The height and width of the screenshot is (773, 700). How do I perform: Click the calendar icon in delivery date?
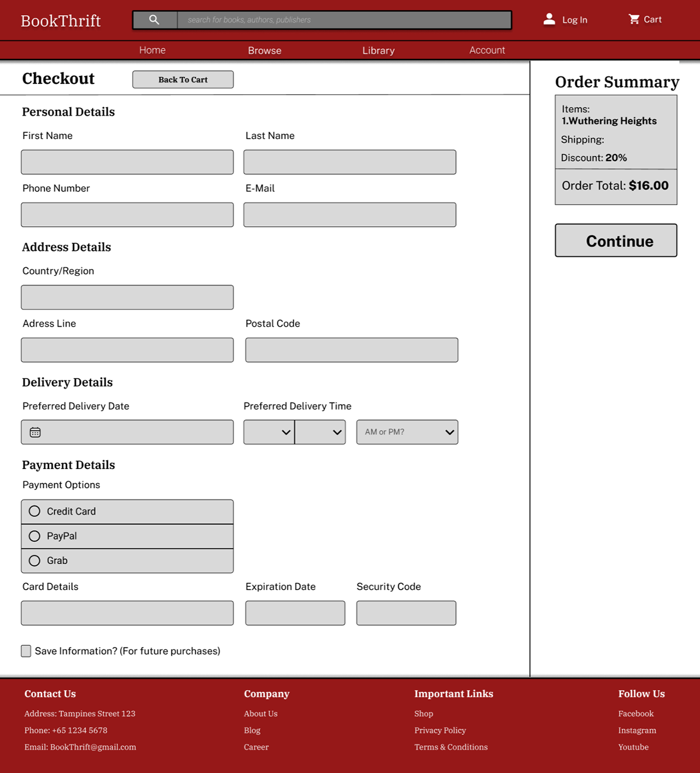tap(36, 432)
